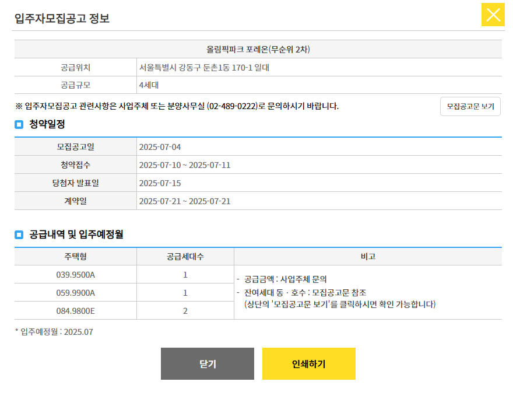The width and height of the screenshot is (513, 420).
Task: Click supply count 1 in the 059.9900A row
Action: point(185,293)
